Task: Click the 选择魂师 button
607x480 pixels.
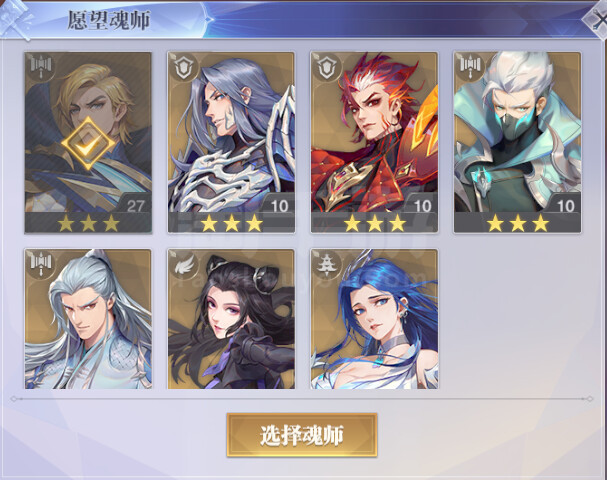Action: [302, 435]
